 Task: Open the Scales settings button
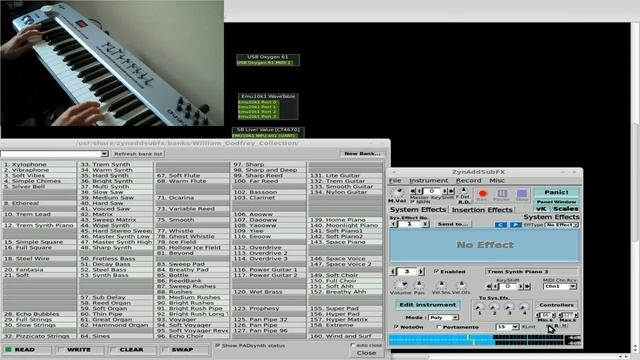(566, 209)
